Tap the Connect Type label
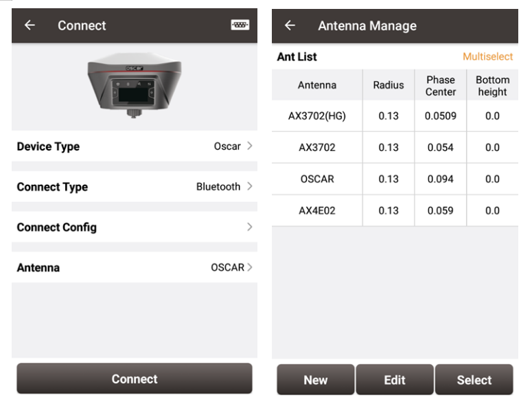 click(x=52, y=187)
